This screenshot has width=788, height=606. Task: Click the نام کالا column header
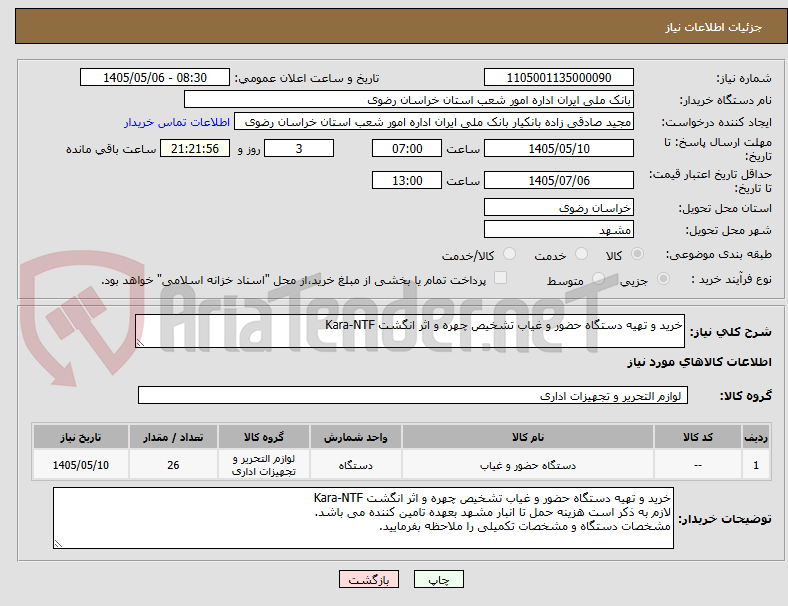coord(528,437)
